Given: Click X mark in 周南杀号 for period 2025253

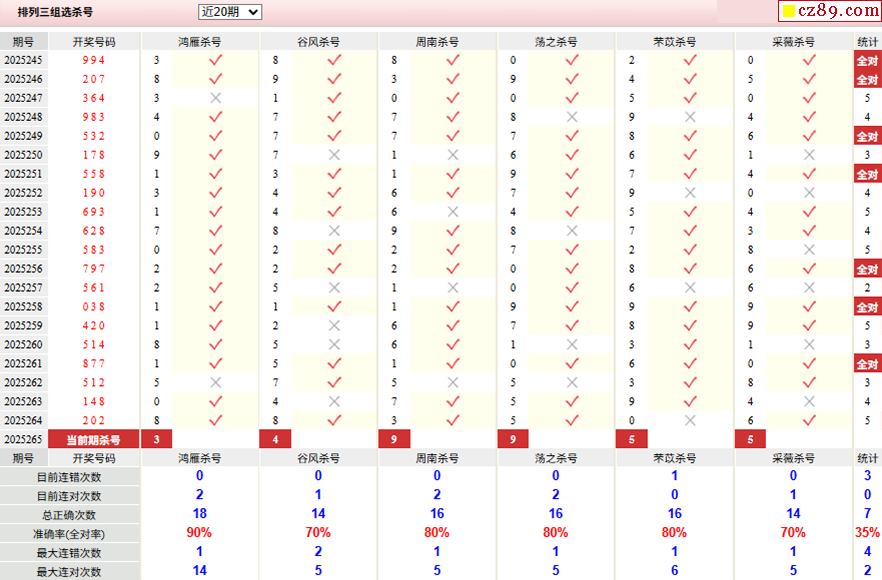Looking at the screenshot, I should point(453,212).
